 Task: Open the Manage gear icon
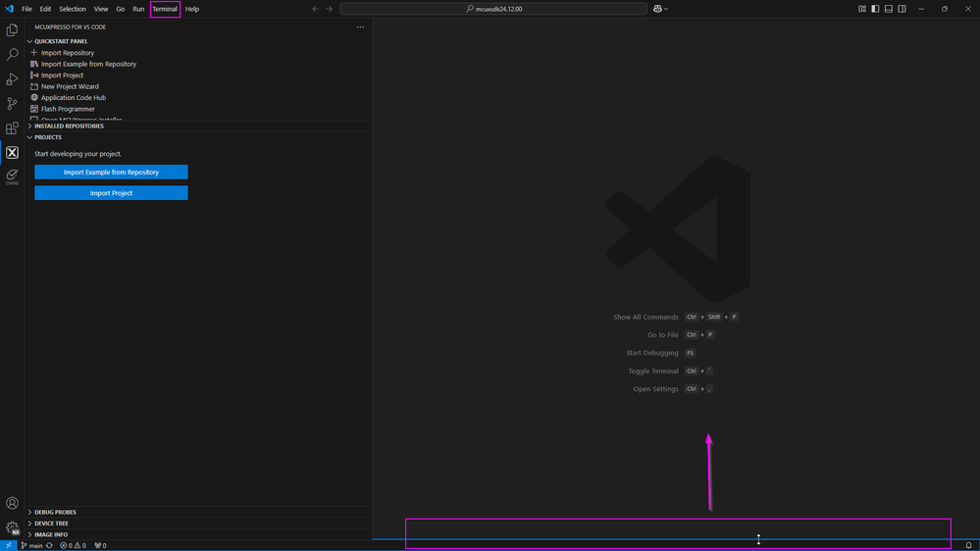pyautogui.click(x=12, y=527)
